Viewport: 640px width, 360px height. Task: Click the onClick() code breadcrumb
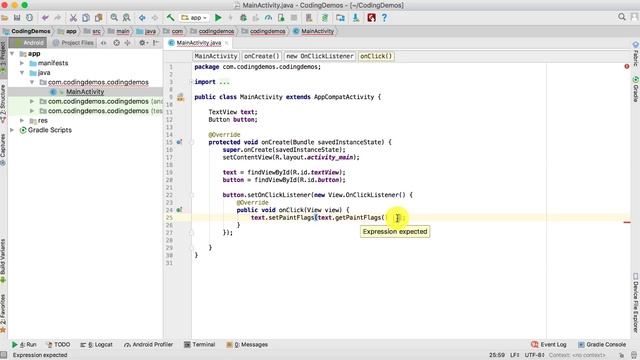pos(376,56)
